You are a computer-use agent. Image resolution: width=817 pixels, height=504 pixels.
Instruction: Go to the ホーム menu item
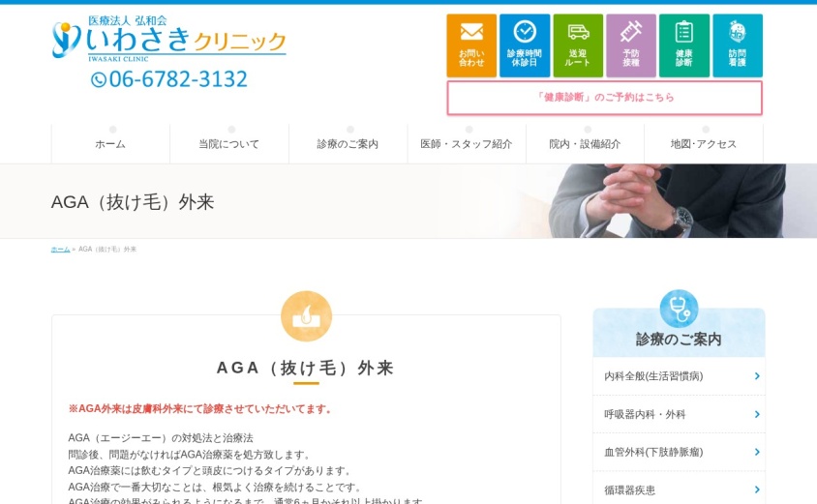[110, 144]
